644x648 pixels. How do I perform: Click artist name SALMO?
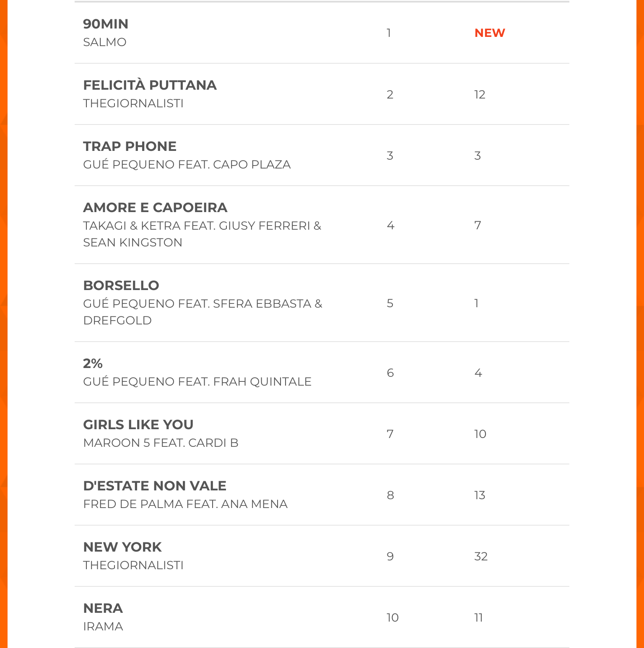click(x=105, y=42)
